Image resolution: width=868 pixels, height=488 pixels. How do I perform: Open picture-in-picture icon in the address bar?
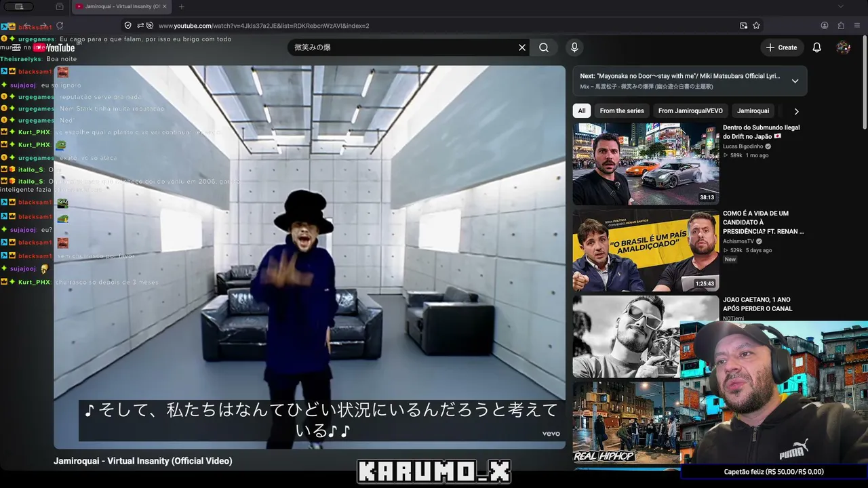(x=743, y=26)
